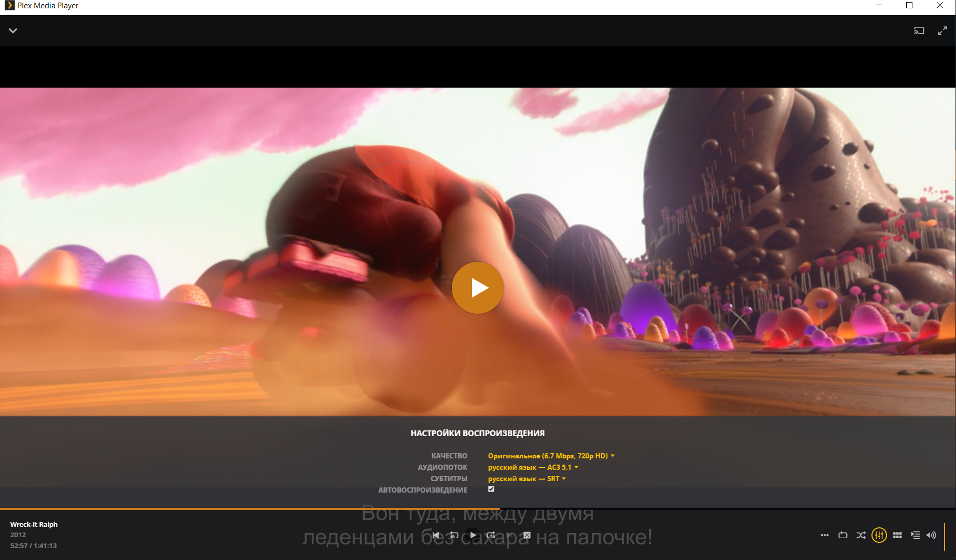Image resolution: width=956 pixels, height=560 pixels.
Task: Resume playback with the large orange play button
Action: click(x=478, y=288)
